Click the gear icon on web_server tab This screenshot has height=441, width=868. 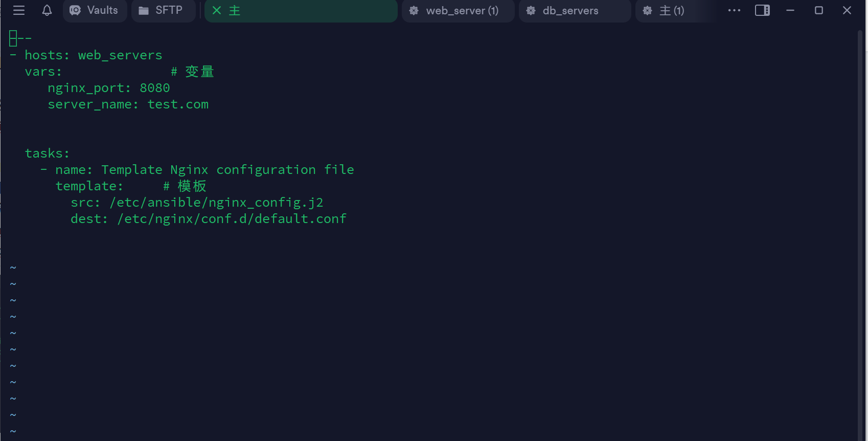coord(414,10)
